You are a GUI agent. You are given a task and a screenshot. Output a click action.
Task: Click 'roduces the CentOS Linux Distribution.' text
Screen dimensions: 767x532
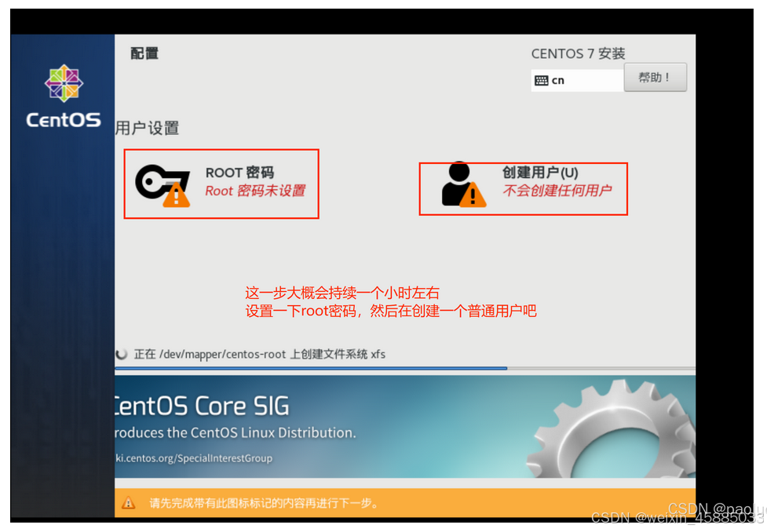pos(236,432)
